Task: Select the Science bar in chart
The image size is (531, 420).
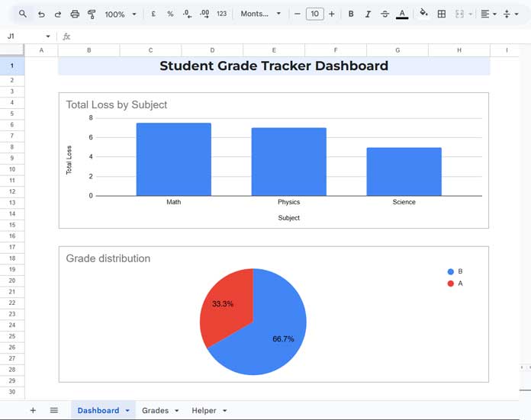Action: tap(404, 172)
